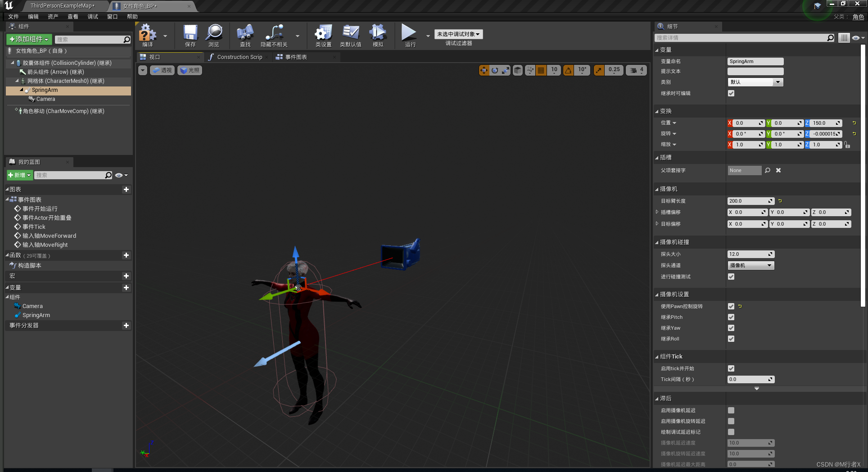Screen dimensions: 868x472
Task: Open 类默认值 class defaults
Action: coord(350,36)
